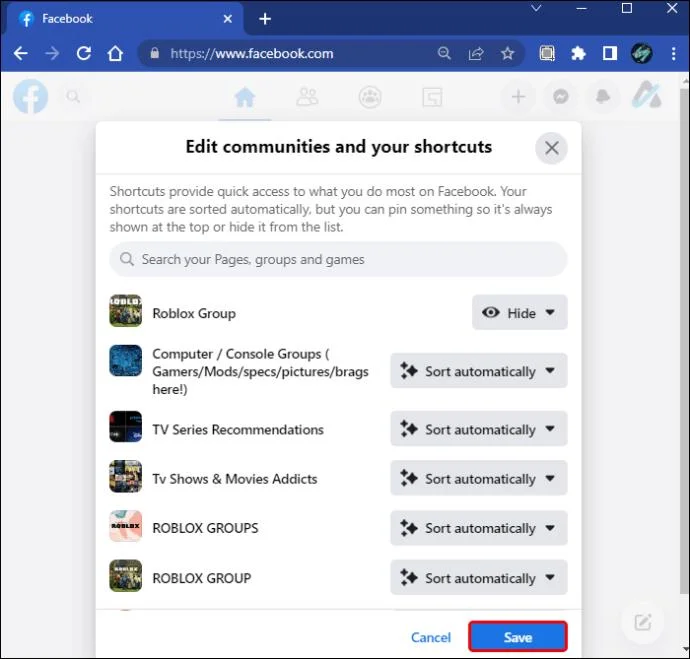690x659 pixels.
Task: Close the Edit communities dialog
Action: (x=551, y=148)
